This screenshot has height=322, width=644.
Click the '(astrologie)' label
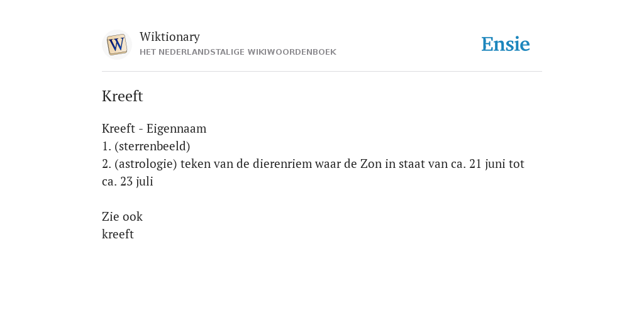(x=146, y=164)
